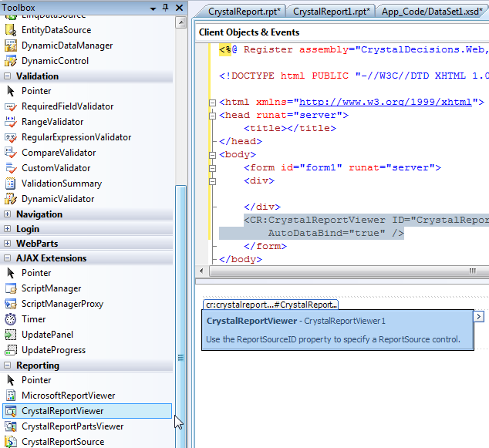Collapse the Reporting toolbox group
This screenshot has width=489, height=448.
(x=8, y=365)
